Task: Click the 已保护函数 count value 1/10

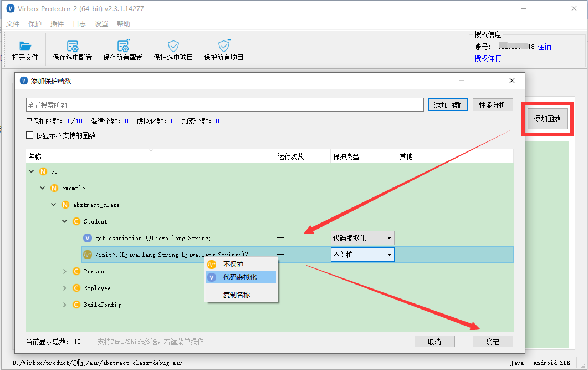Action: coord(75,121)
